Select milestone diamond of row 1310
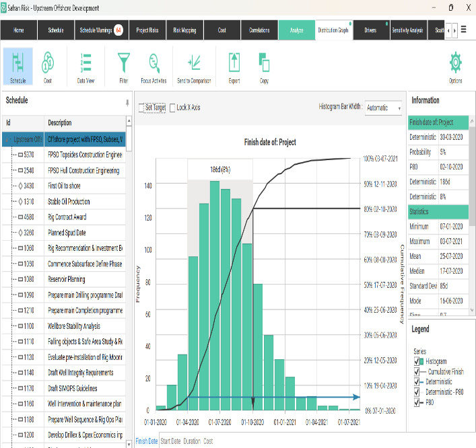 click(21, 201)
